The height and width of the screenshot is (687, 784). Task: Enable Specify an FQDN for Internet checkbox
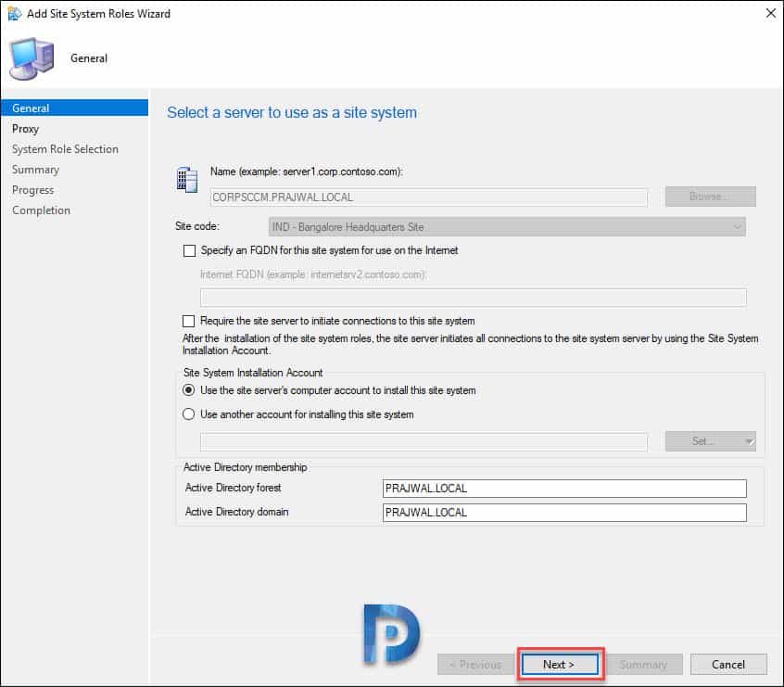click(189, 250)
